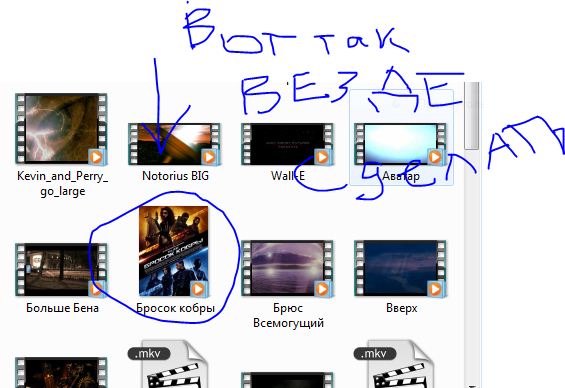Click the play badge on Брюс Всемогущий thumbnail
565x388 pixels.
(322, 289)
